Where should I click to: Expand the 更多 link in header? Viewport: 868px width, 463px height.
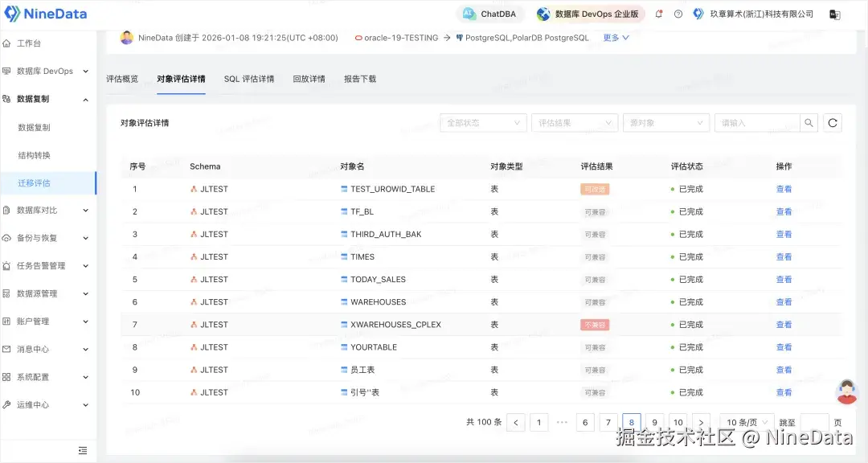[x=616, y=38]
